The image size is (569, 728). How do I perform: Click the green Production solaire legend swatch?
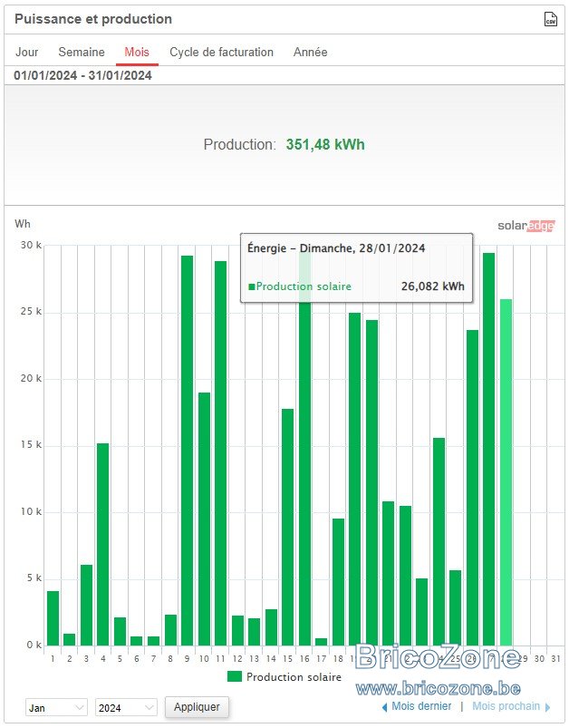pos(235,676)
